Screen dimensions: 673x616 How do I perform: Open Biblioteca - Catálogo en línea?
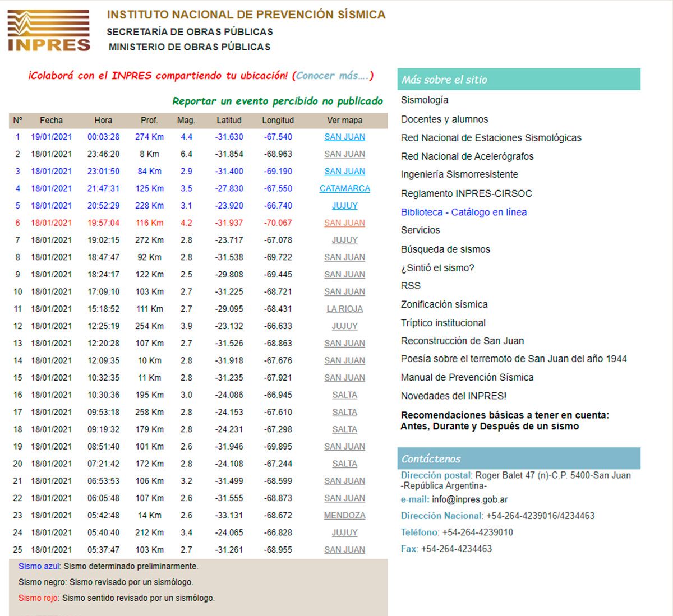(463, 212)
